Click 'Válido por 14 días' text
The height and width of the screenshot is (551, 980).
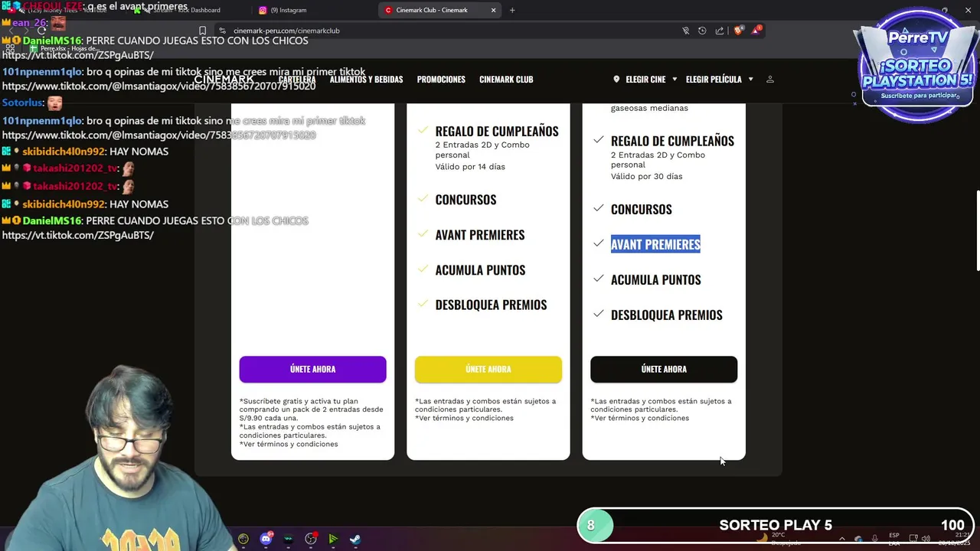(x=470, y=167)
